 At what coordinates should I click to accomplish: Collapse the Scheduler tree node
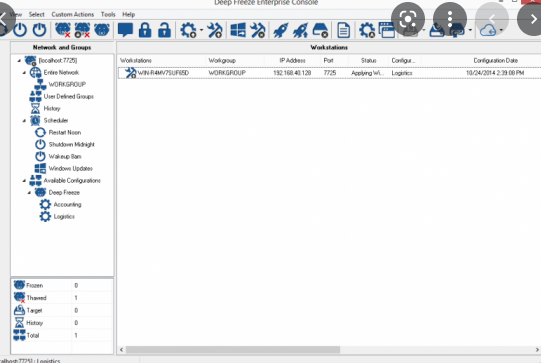coord(24,121)
